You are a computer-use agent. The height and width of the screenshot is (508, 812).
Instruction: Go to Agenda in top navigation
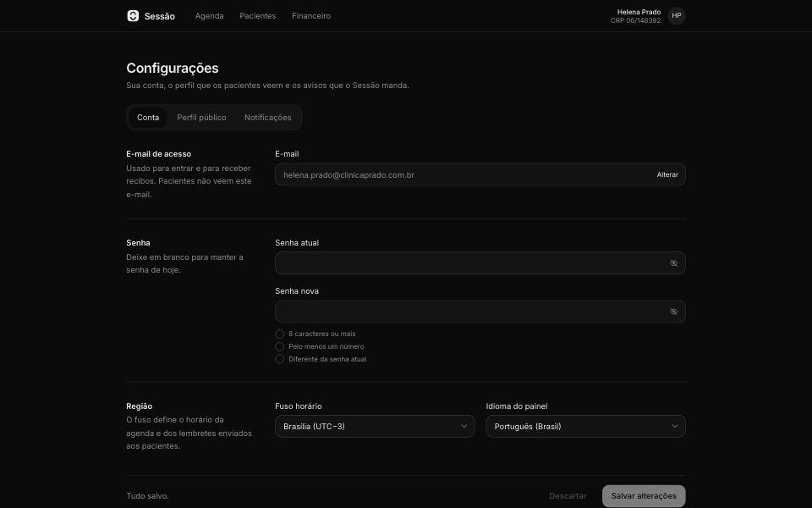[x=209, y=16]
